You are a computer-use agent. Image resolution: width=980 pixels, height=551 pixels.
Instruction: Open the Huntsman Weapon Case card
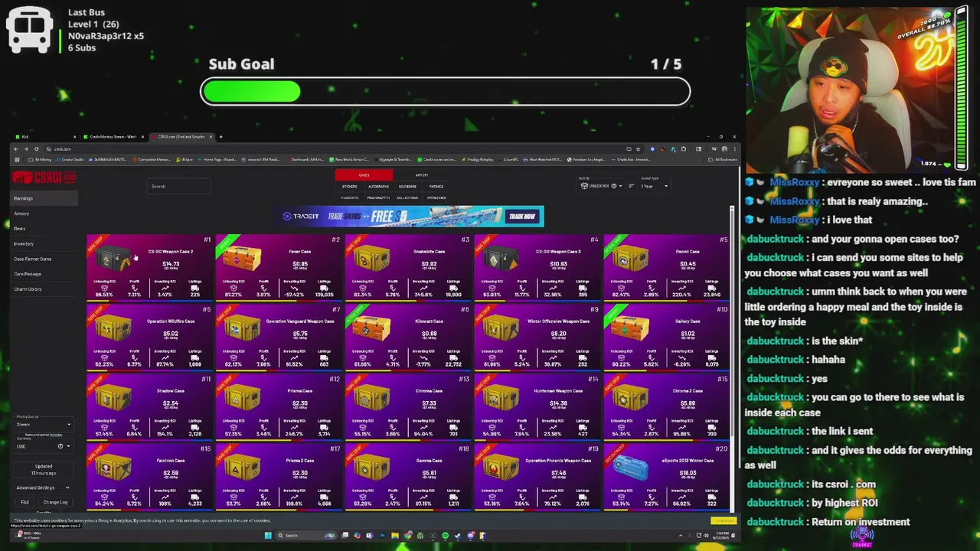coord(537,406)
